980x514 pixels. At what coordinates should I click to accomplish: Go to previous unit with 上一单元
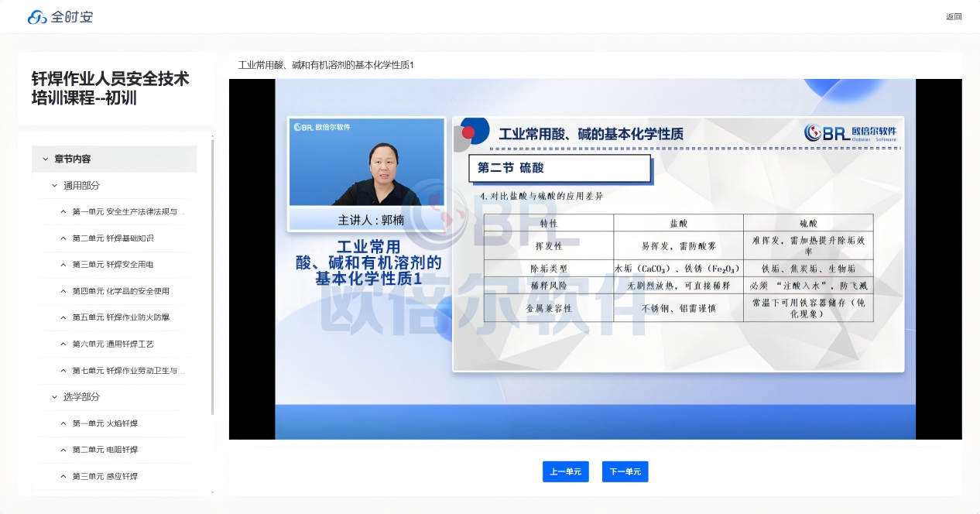tap(566, 471)
